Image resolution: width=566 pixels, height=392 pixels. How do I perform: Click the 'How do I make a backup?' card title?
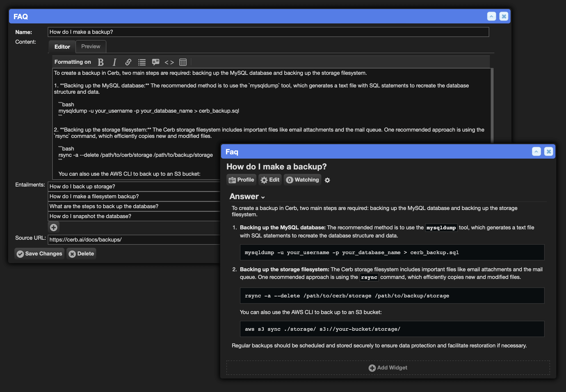click(276, 166)
